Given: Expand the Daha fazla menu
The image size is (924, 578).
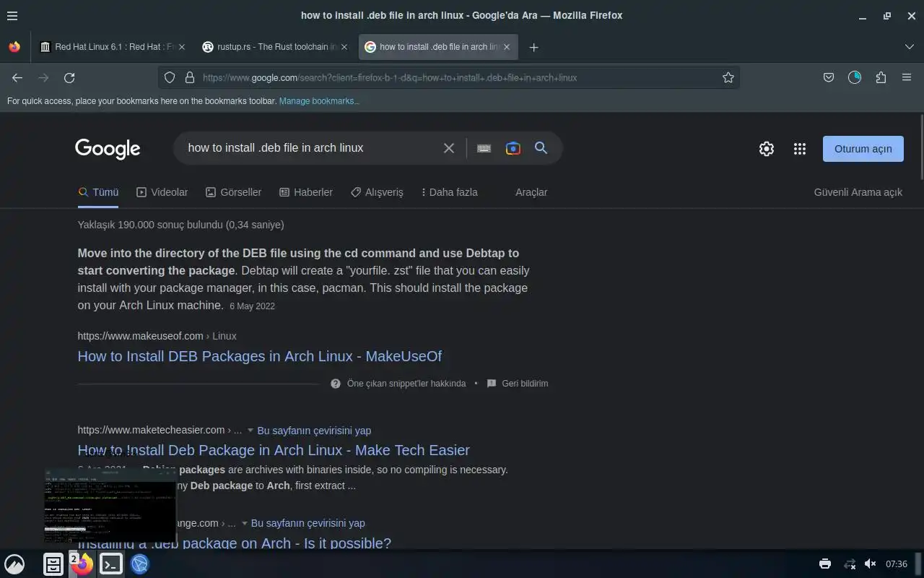Looking at the screenshot, I should (450, 192).
